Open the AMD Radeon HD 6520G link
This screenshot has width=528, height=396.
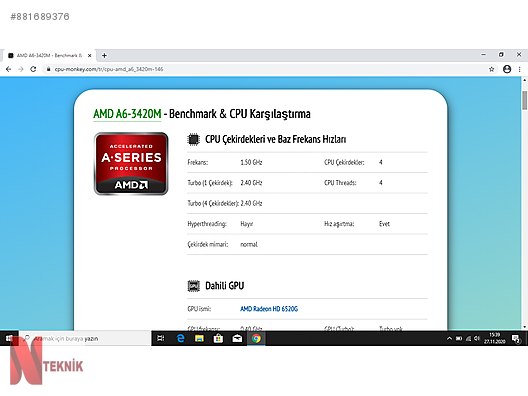pos(269,308)
